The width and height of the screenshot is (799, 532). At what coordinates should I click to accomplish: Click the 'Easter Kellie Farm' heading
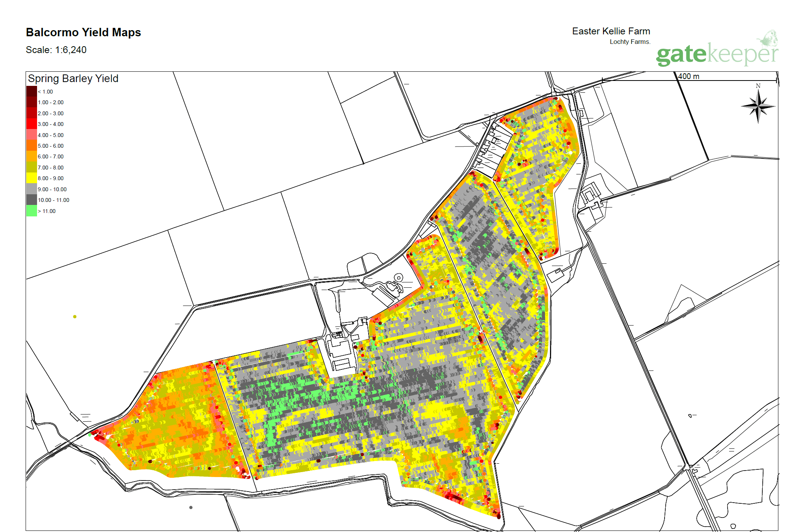tap(611, 31)
